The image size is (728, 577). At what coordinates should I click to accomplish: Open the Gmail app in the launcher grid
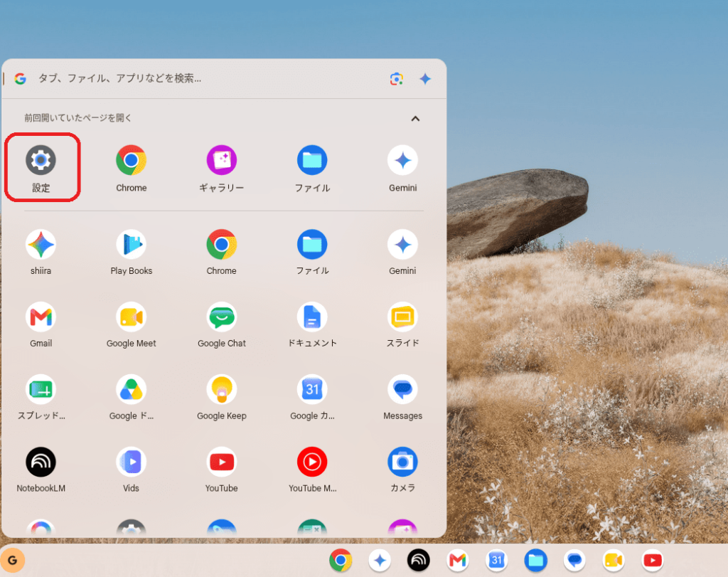coord(41,324)
